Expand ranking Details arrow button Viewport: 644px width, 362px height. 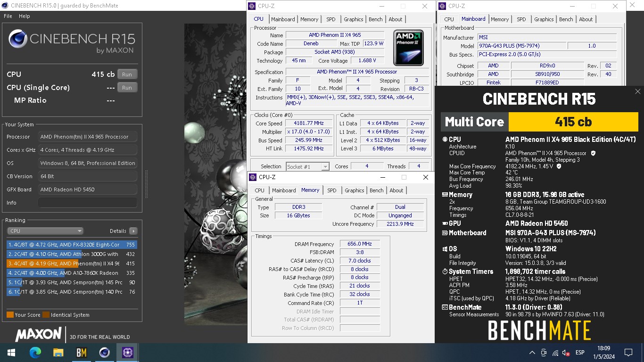click(x=133, y=231)
